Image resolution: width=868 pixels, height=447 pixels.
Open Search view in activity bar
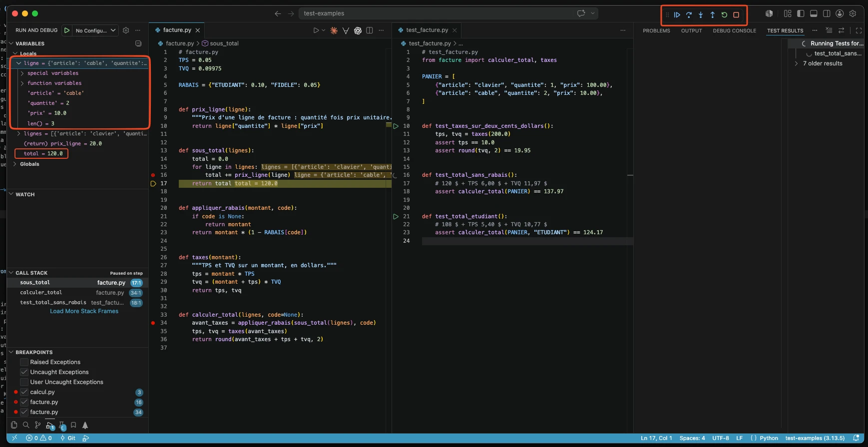click(x=26, y=425)
